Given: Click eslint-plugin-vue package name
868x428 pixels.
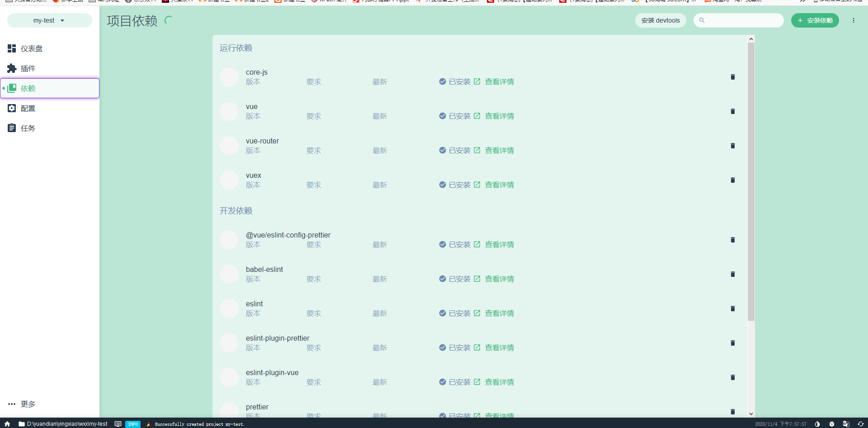Looking at the screenshot, I should 272,373.
